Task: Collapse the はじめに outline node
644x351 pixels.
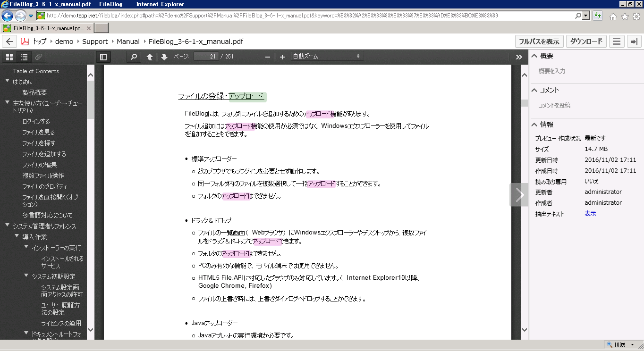Action: (x=7, y=81)
